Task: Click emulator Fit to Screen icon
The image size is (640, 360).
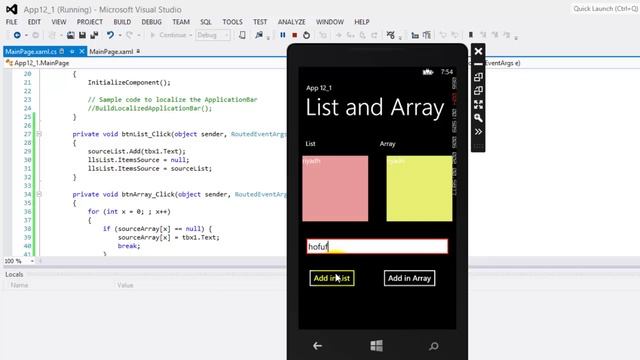Action: [x=478, y=104]
